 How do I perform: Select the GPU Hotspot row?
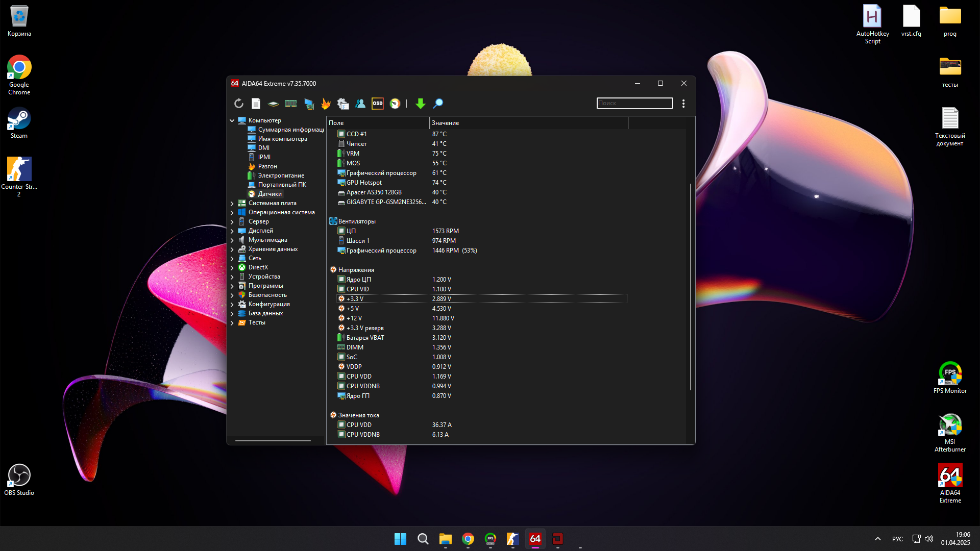pyautogui.click(x=481, y=183)
